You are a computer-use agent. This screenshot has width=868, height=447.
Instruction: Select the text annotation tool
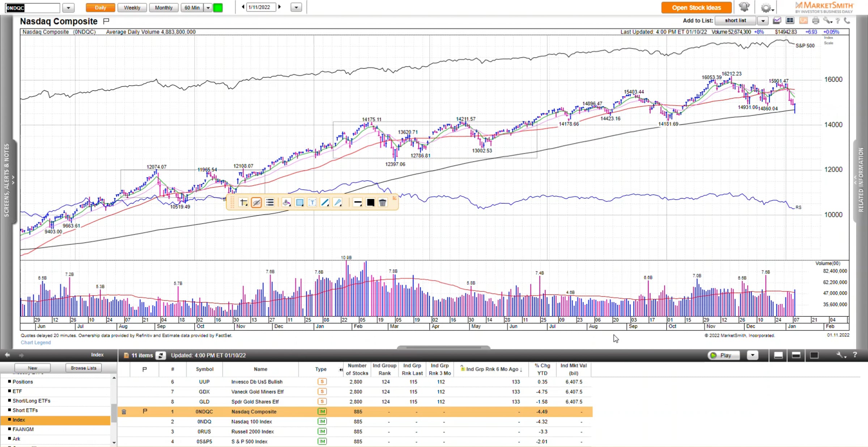coord(312,203)
